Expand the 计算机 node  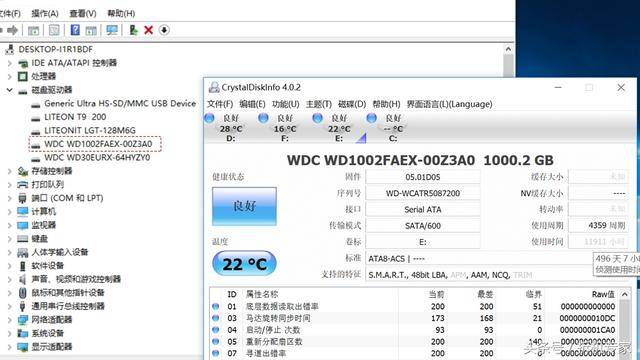tap(9, 211)
